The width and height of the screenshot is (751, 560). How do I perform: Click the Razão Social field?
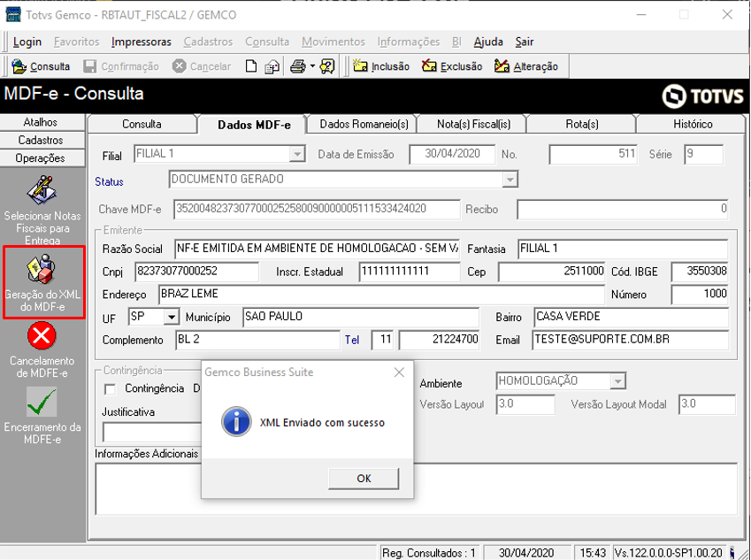click(x=317, y=249)
